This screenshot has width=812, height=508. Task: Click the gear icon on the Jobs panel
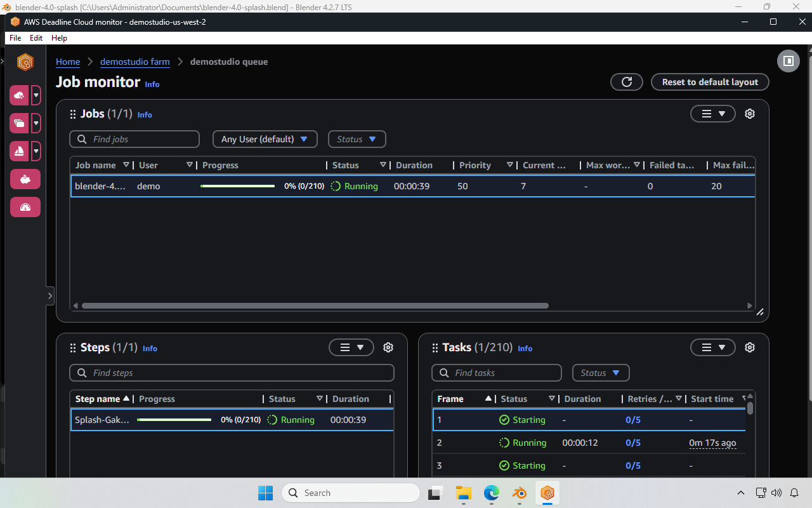click(749, 114)
